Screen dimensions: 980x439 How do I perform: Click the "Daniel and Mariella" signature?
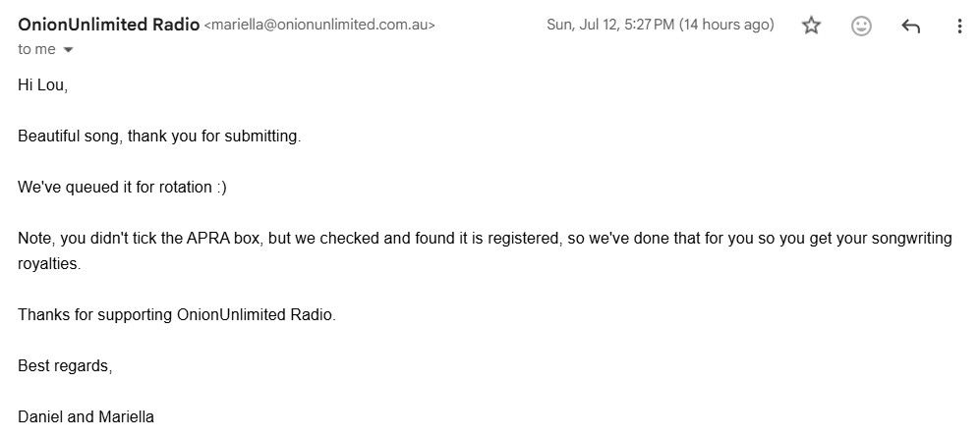(86, 416)
